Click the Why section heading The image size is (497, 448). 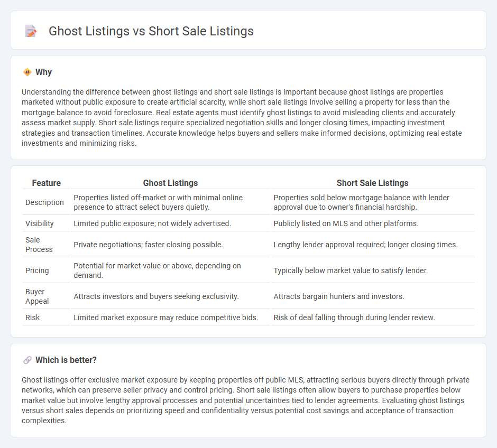[x=43, y=72]
